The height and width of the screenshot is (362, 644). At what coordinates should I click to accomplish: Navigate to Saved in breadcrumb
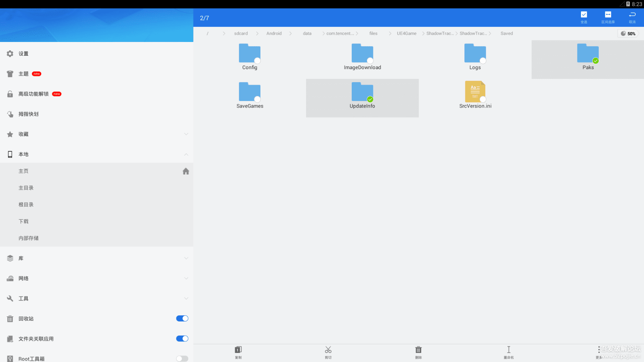506,33
